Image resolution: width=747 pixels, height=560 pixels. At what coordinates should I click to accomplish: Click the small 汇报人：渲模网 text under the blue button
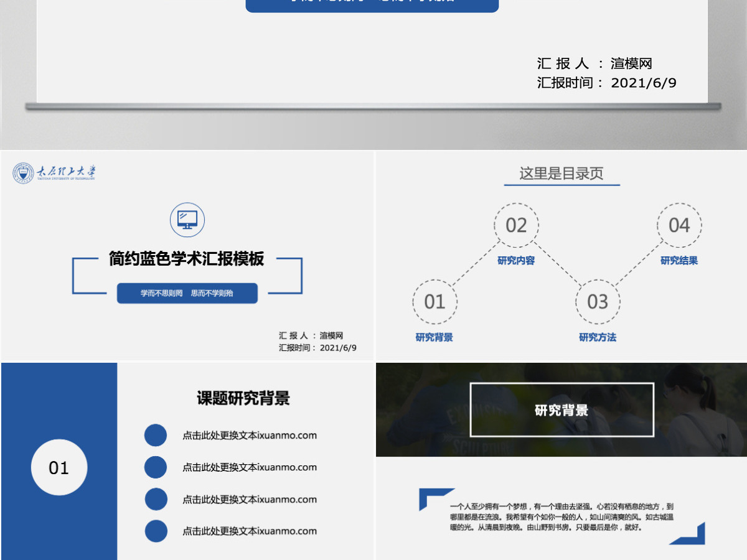tap(311, 335)
